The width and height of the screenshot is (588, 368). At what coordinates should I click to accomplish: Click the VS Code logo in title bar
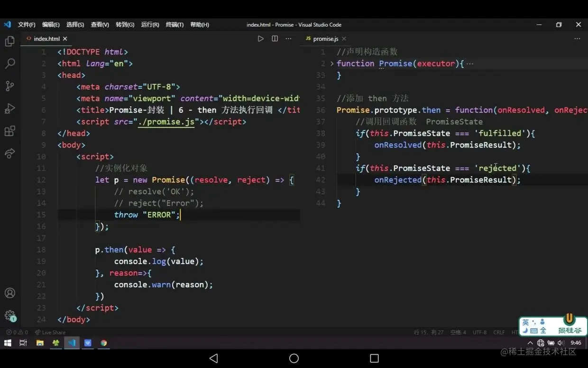pos(7,24)
